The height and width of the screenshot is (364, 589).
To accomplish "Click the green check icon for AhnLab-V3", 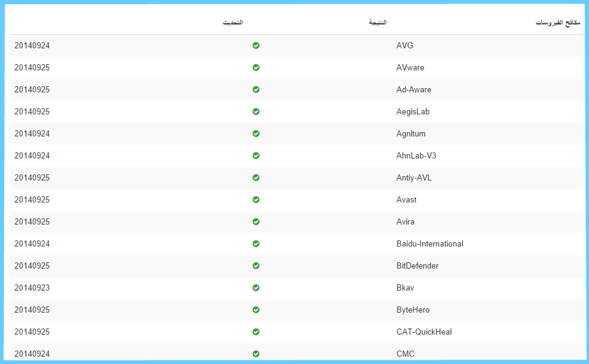I will [x=256, y=156].
